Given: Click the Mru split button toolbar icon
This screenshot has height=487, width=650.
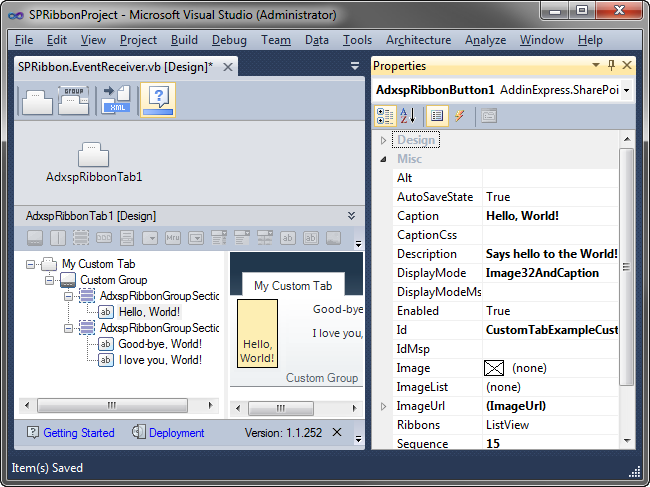Looking at the screenshot, I should click(x=173, y=238).
